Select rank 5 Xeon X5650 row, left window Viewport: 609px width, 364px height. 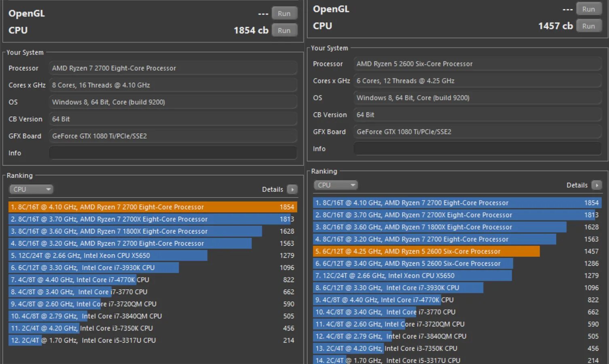tap(153, 255)
